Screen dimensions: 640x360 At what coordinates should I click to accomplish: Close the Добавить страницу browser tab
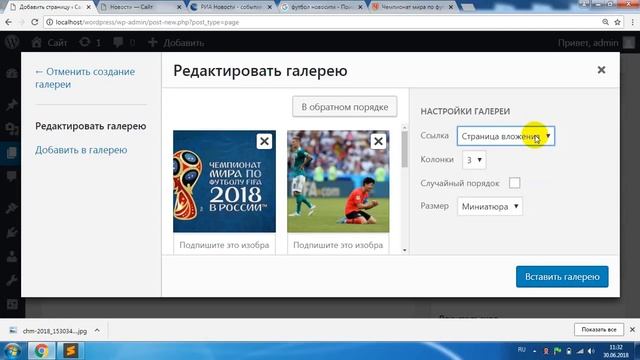tap(89, 7)
